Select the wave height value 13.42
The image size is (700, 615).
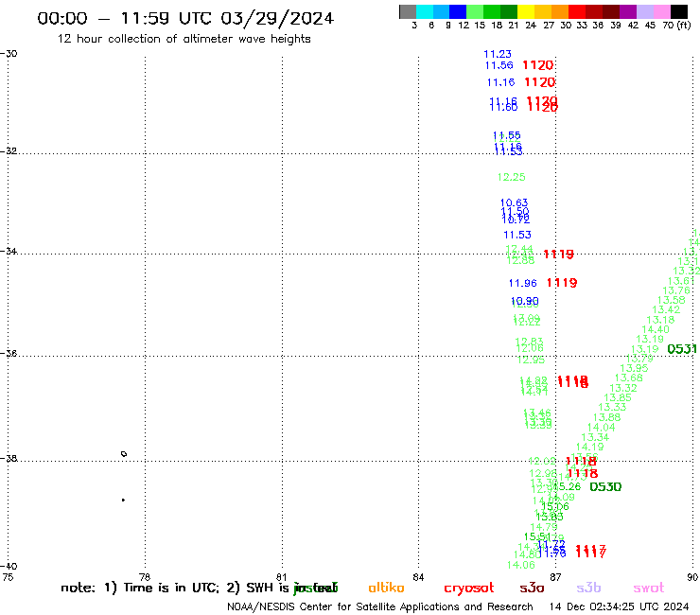pyautogui.click(x=666, y=310)
